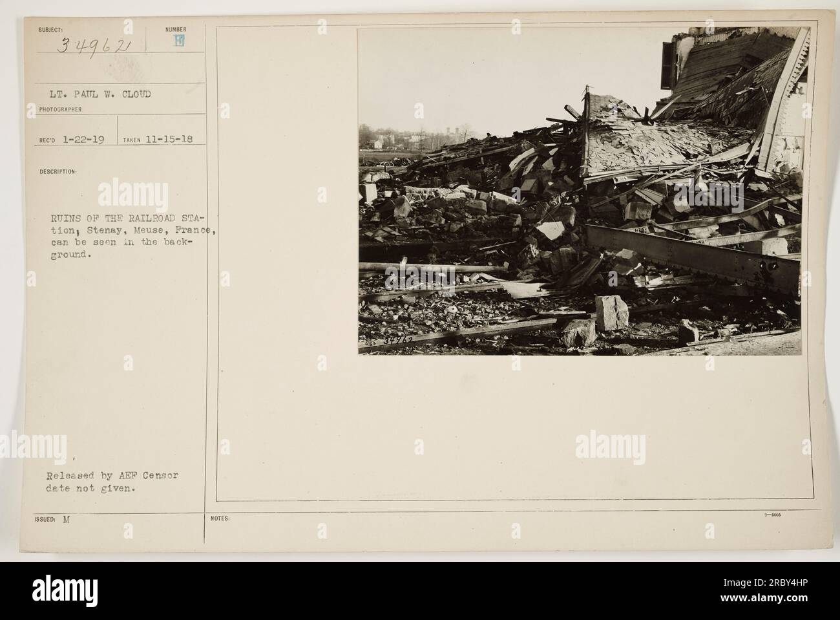Viewport: 840px width, 620px height.
Task: Click the NOTES label under the photo frame
Action: [217, 518]
